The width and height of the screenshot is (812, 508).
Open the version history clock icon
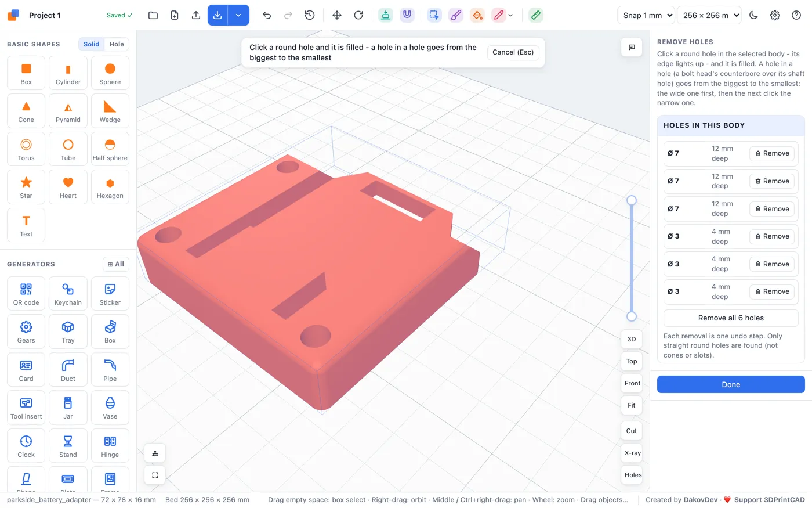point(310,15)
